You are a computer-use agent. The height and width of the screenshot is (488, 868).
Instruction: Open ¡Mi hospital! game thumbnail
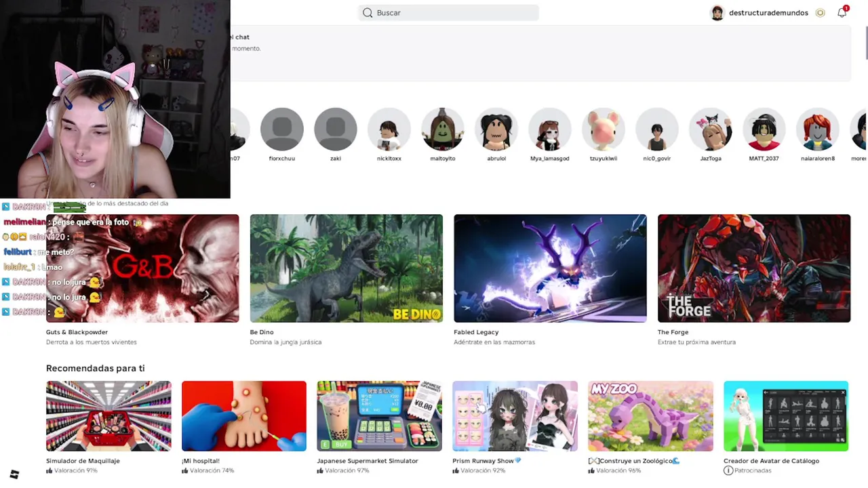tap(244, 416)
